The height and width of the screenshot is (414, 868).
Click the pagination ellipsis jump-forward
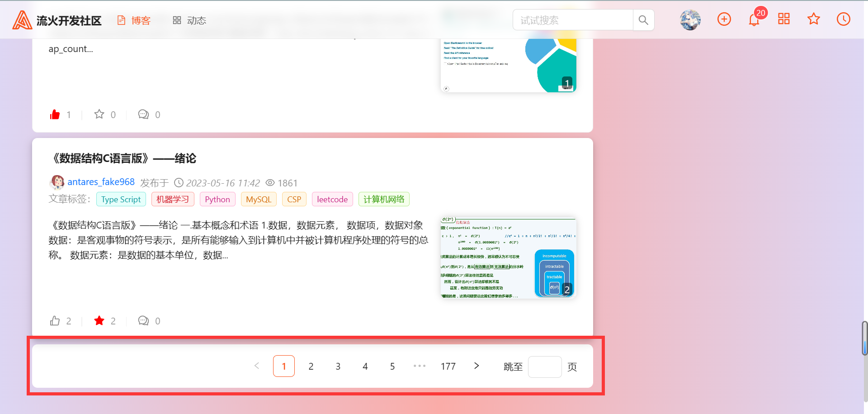pyautogui.click(x=420, y=366)
